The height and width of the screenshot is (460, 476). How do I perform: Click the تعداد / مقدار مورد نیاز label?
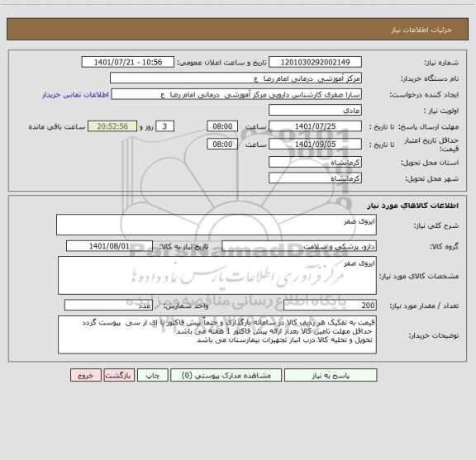424,306
